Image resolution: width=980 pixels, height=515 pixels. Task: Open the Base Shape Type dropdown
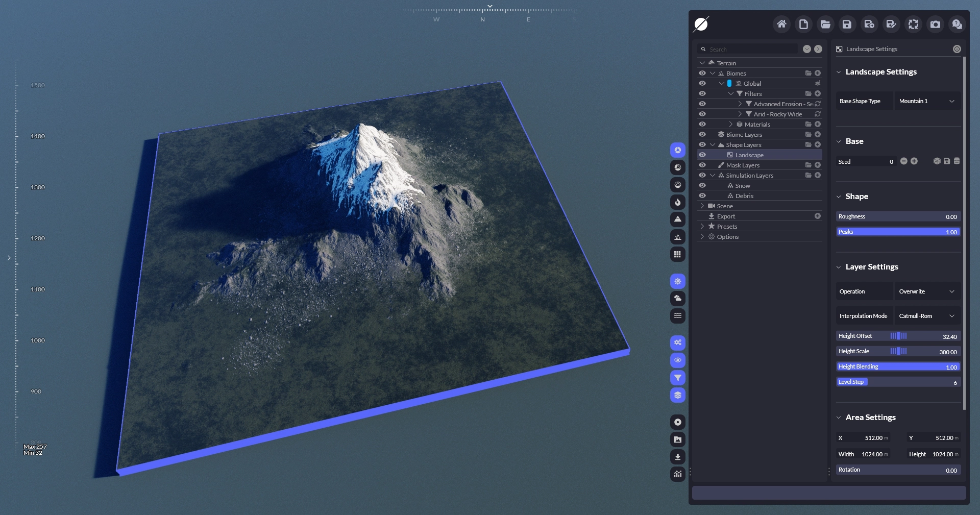(x=927, y=101)
